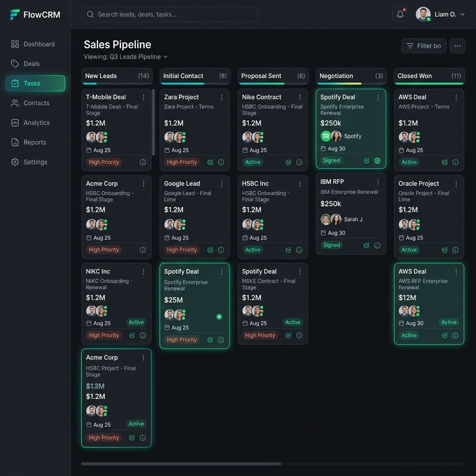Screen dimensions: 476x476
Task: Open Reports section
Action: [35, 142]
